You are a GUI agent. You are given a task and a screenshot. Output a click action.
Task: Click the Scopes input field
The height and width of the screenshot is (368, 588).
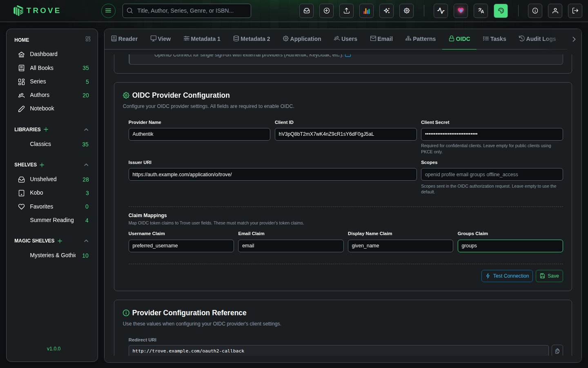click(492, 174)
